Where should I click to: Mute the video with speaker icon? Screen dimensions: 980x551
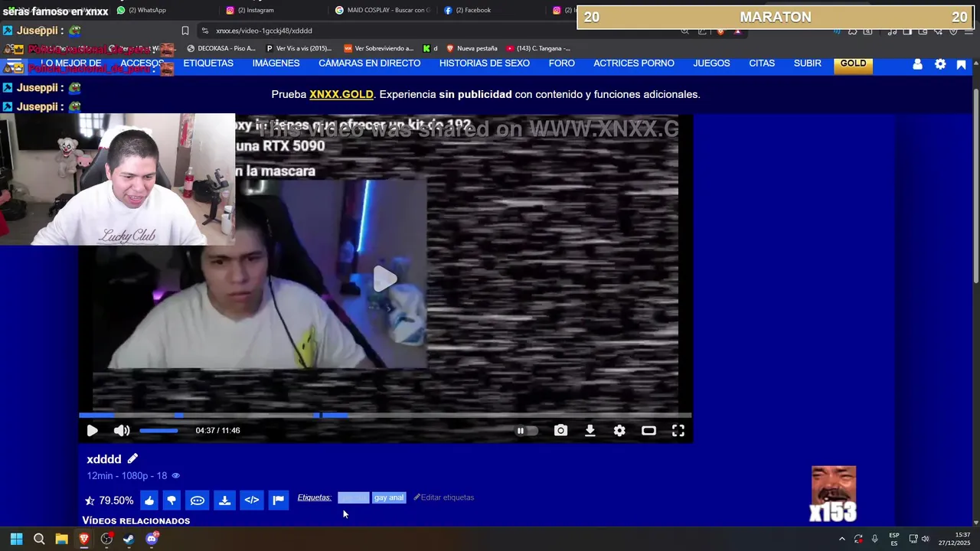point(122,431)
